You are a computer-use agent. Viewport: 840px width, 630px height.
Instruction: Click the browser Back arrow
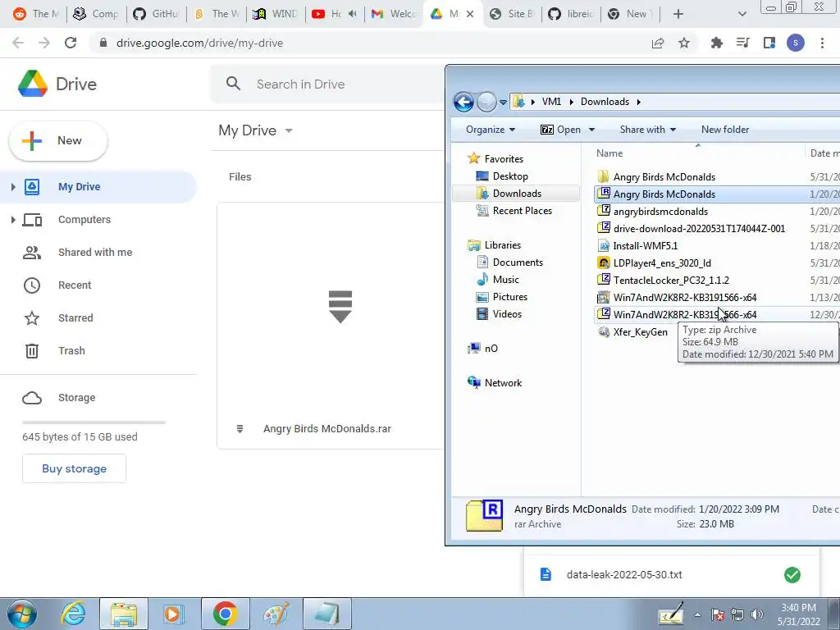18,43
